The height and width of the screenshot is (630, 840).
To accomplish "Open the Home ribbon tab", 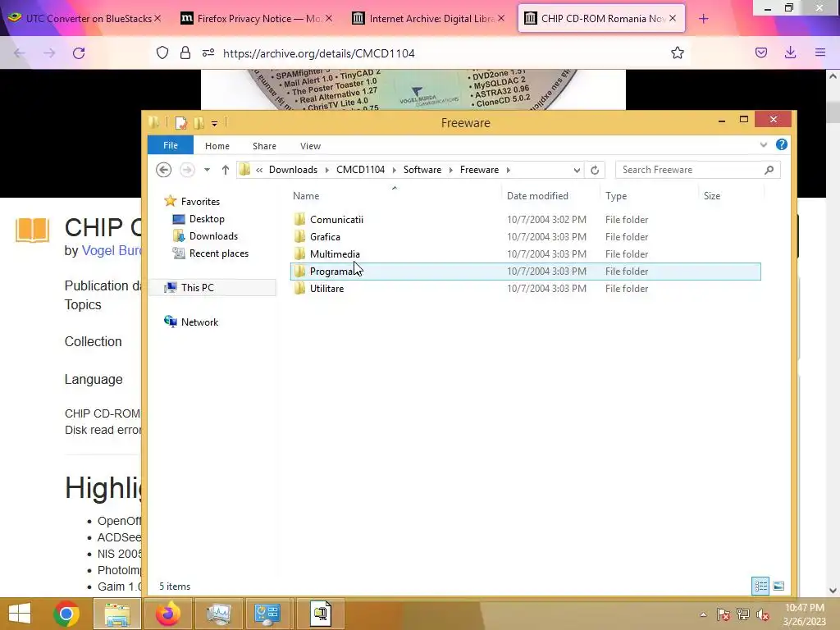I will click(x=217, y=146).
